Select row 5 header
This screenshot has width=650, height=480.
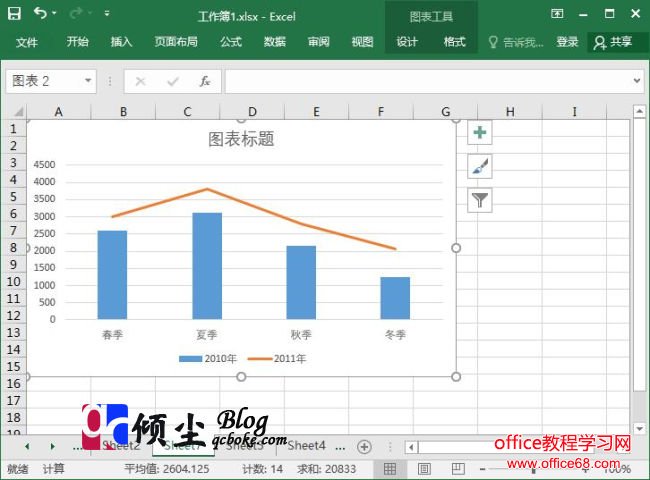coord(14,196)
